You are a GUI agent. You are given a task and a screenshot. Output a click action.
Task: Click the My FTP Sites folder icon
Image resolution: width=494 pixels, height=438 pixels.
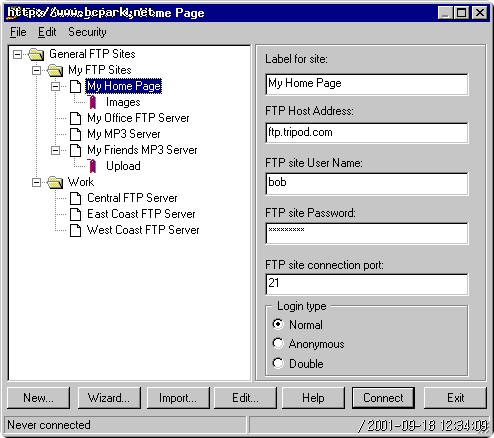pos(55,70)
